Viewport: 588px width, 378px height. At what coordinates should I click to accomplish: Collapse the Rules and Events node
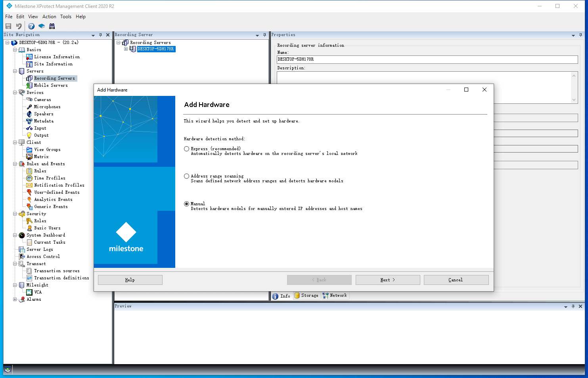pos(15,164)
